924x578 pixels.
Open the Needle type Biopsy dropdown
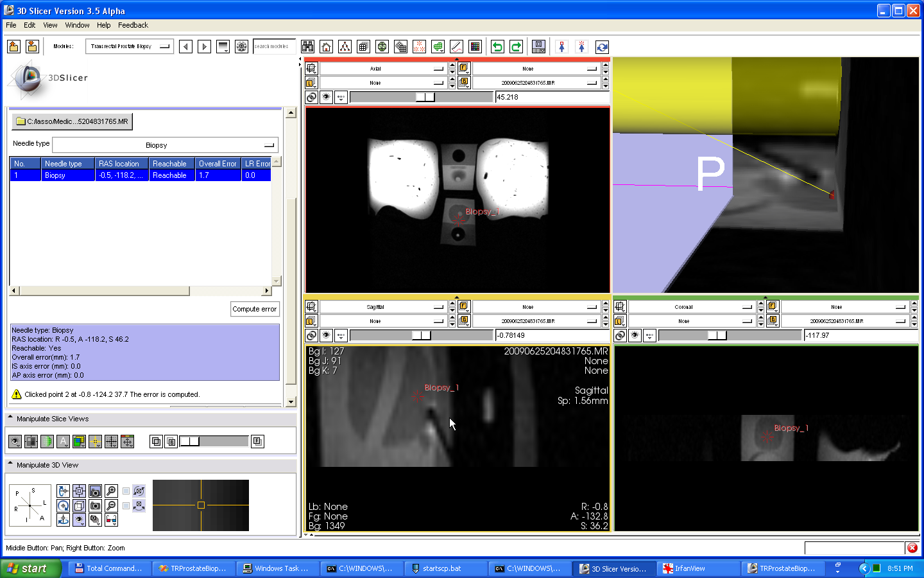pyautogui.click(x=165, y=145)
